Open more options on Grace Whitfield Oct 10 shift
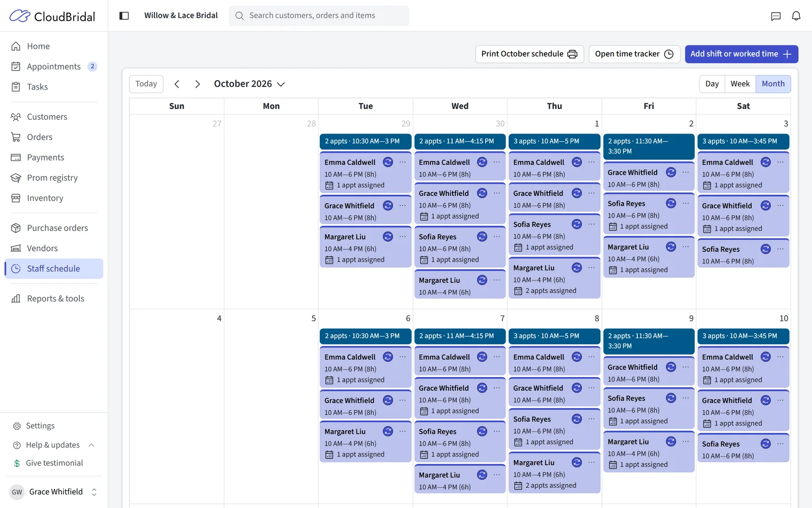The height and width of the screenshot is (508, 812). [780, 400]
